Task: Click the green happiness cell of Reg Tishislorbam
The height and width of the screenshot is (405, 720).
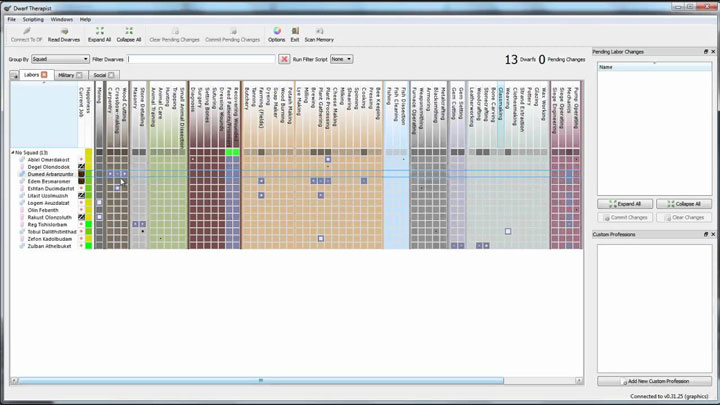Action: (89, 224)
